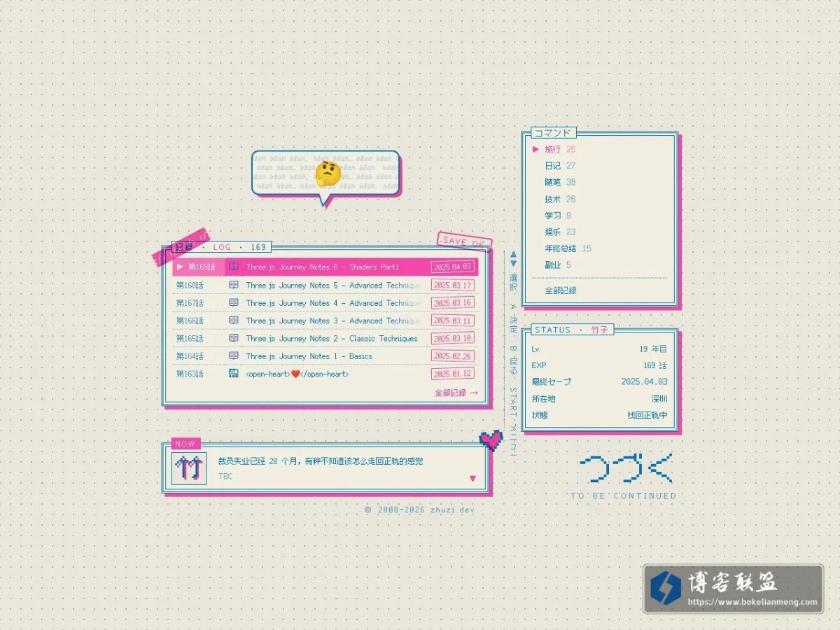Click the 2025.04.03 date stamp in LOG
This screenshot has width=840, height=630.
452,267
